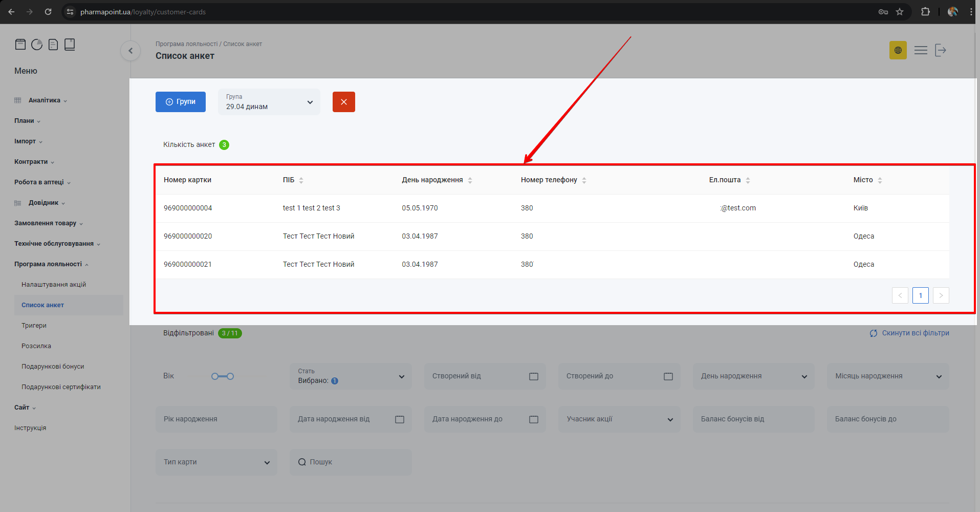Open the browser password key icon

tap(883, 12)
